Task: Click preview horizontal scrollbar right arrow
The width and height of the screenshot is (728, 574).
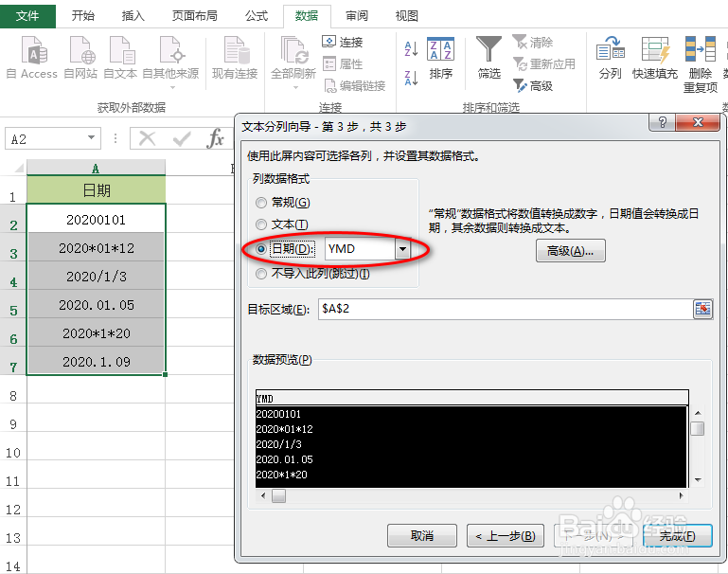Action: 681,495
